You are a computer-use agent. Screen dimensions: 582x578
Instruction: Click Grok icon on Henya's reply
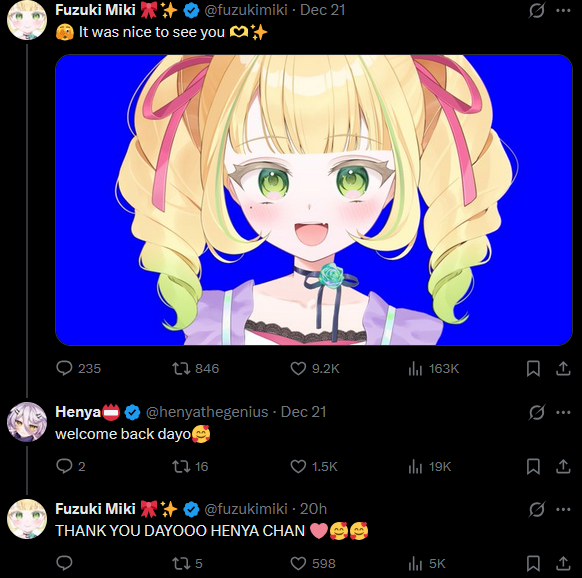point(537,412)
